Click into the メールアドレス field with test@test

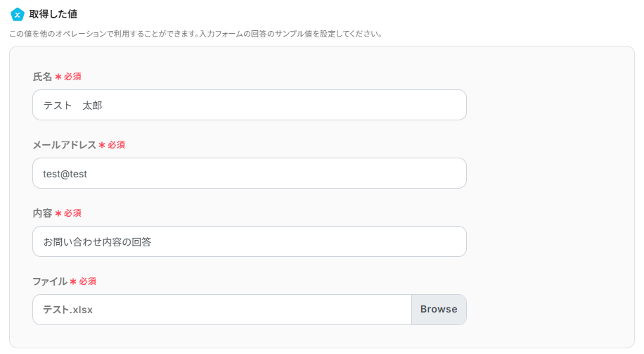coord(250,173)
